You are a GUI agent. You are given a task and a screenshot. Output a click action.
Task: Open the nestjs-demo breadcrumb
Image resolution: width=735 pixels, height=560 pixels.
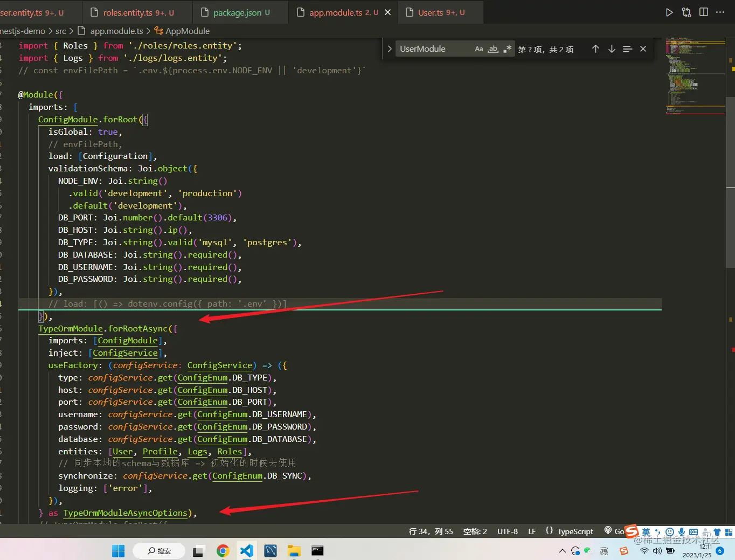click(23, 31)
